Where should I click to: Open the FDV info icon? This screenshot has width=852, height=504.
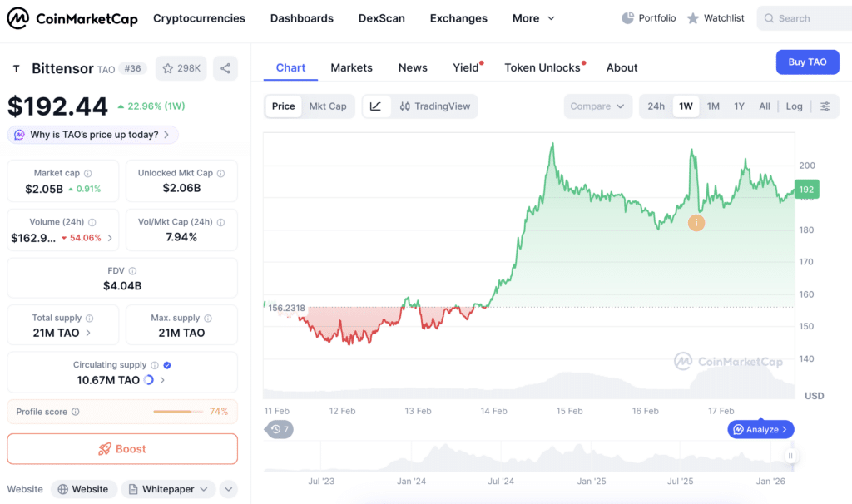point(132,271)
